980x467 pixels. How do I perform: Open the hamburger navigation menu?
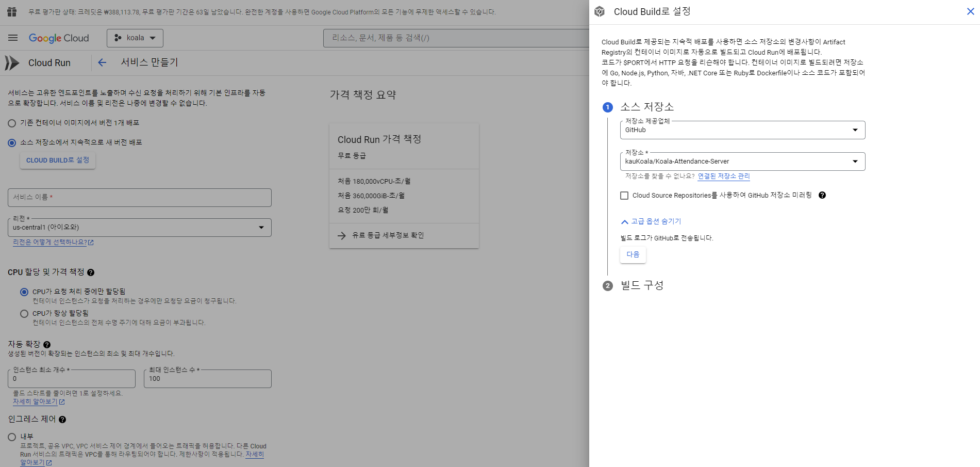pos(13,38)
